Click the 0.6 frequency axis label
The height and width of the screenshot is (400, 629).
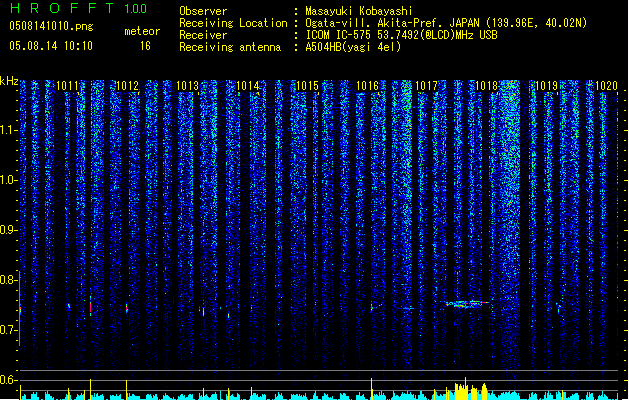click(8, 380)
